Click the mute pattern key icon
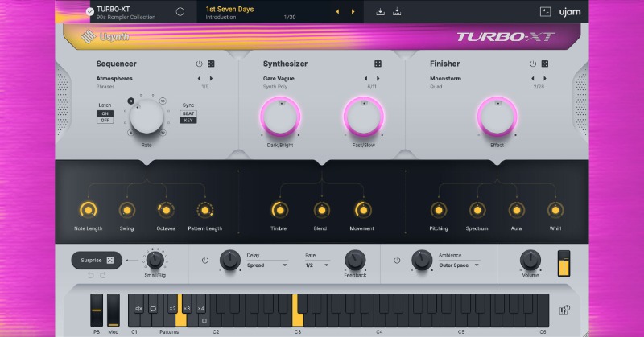Viewport: 644px width, 337px height. pos(138,308)
